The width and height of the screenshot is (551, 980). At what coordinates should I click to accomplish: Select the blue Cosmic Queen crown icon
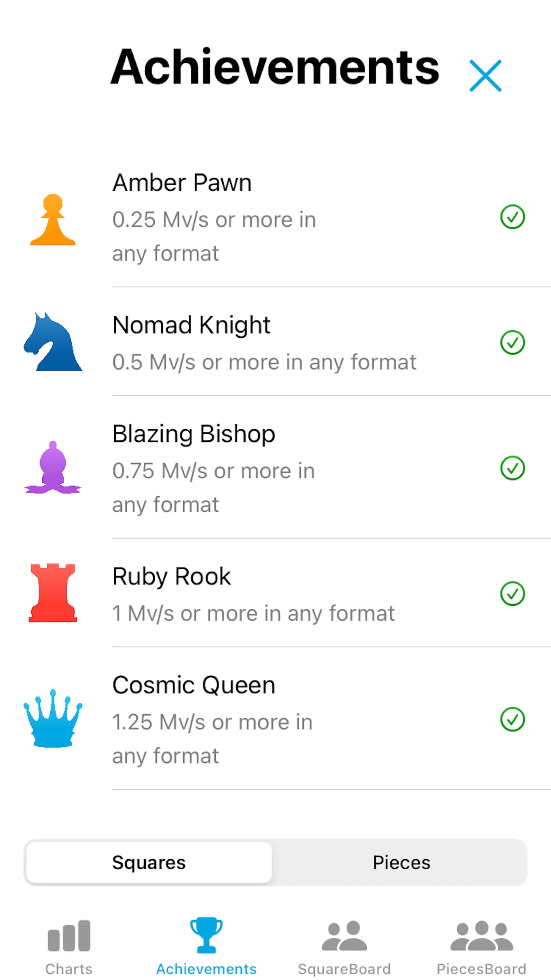tap(53, 718)
